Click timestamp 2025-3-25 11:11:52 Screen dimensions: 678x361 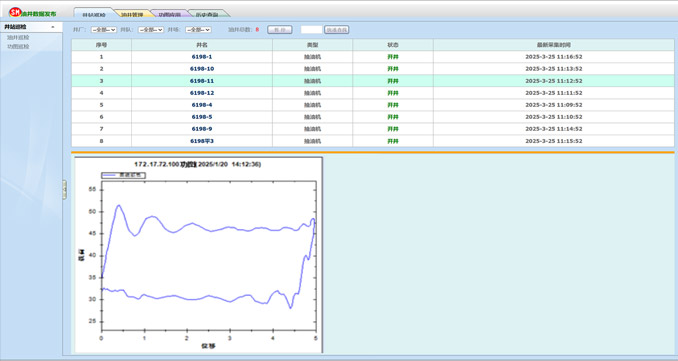(554, 93)
